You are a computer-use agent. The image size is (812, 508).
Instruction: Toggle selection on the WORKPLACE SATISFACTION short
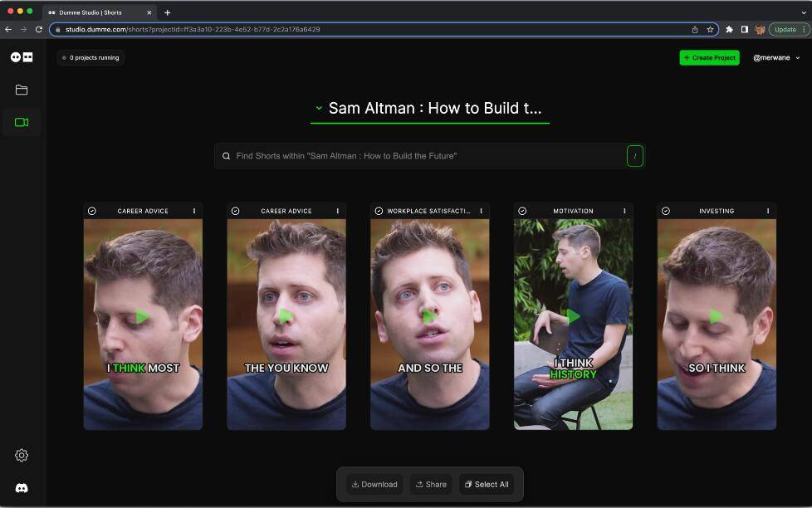pos(379,211)
